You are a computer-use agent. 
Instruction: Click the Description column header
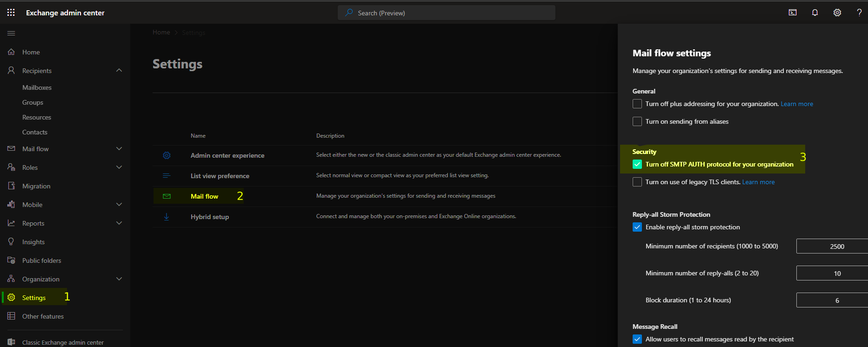click(330, 136)
